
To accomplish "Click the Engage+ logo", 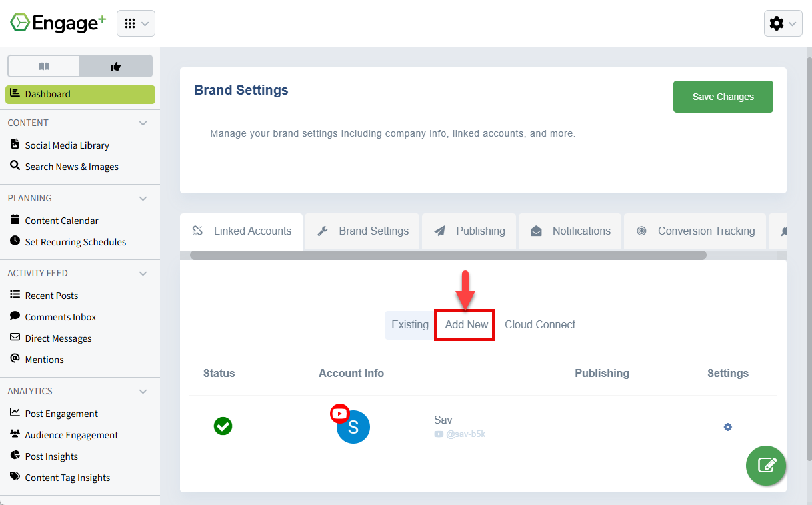I will tap(58, 23).
